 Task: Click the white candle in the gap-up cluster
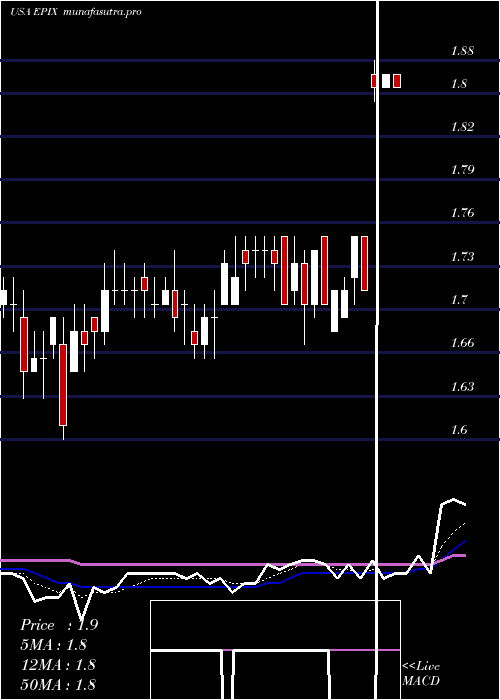click(385, 81)
